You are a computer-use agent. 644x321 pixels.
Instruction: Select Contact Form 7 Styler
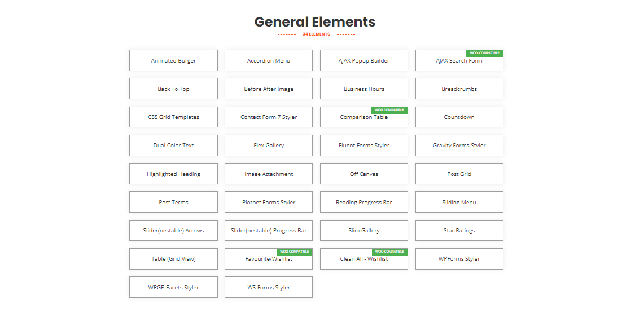click(269, 117)
